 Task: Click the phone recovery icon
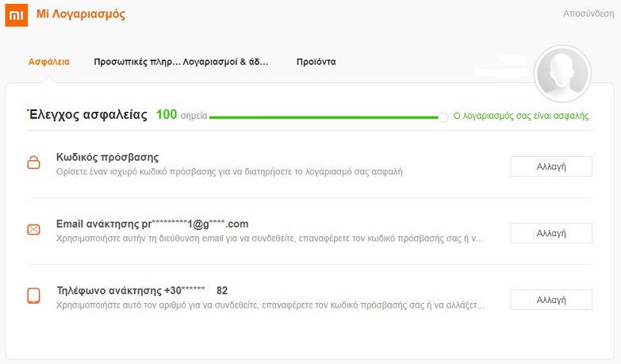coord(33,296)
